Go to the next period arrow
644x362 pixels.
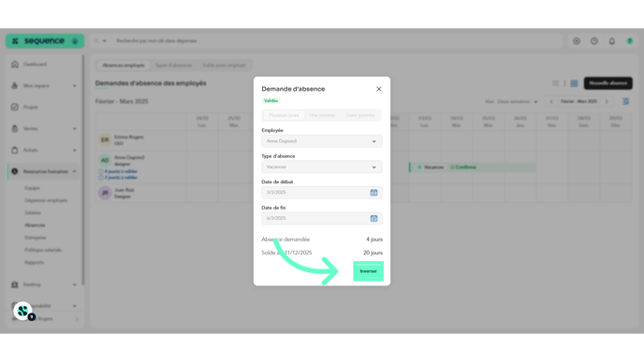[607, 102]
